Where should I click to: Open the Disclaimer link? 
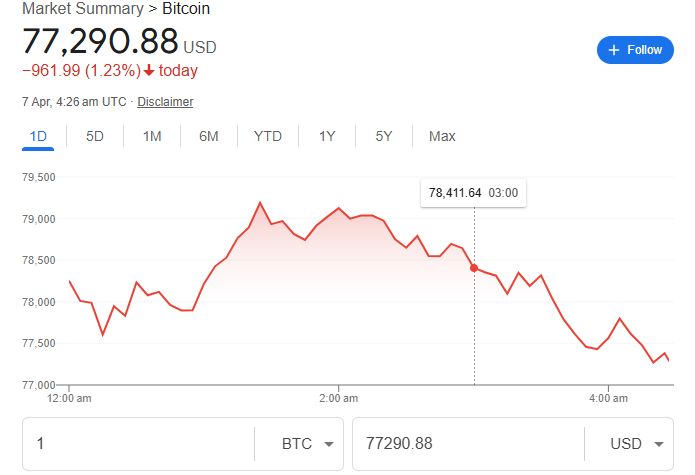[x=165, y=102]
